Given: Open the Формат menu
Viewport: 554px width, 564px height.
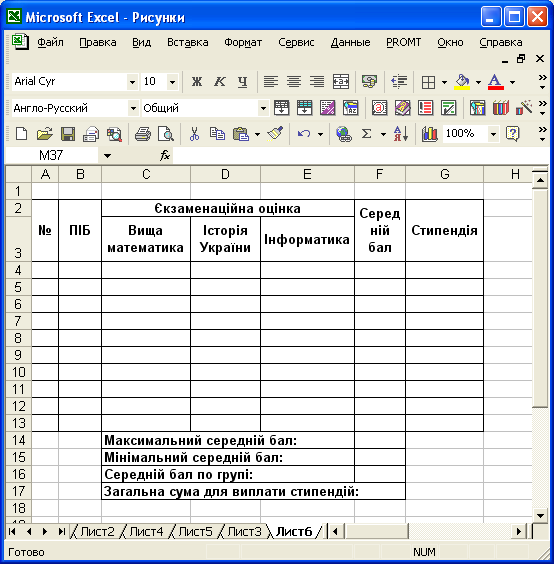Looking at the screenshot, I should tap(243, 42).
